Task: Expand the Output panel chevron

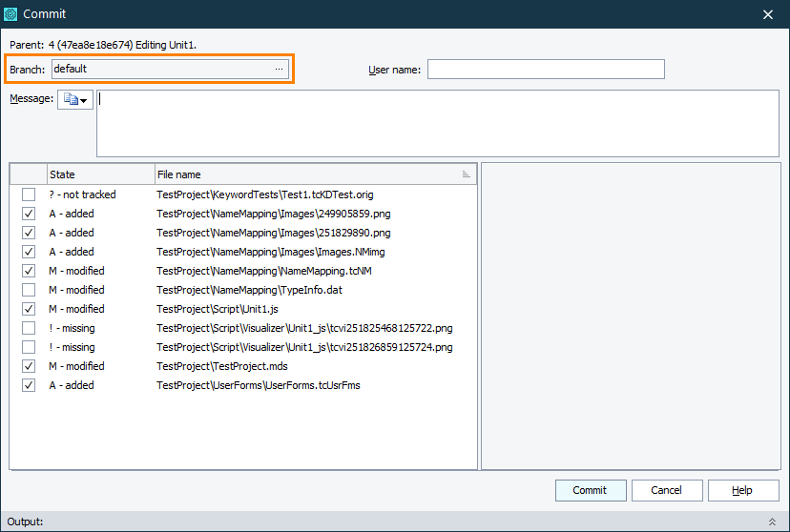Action: [772, 522]
